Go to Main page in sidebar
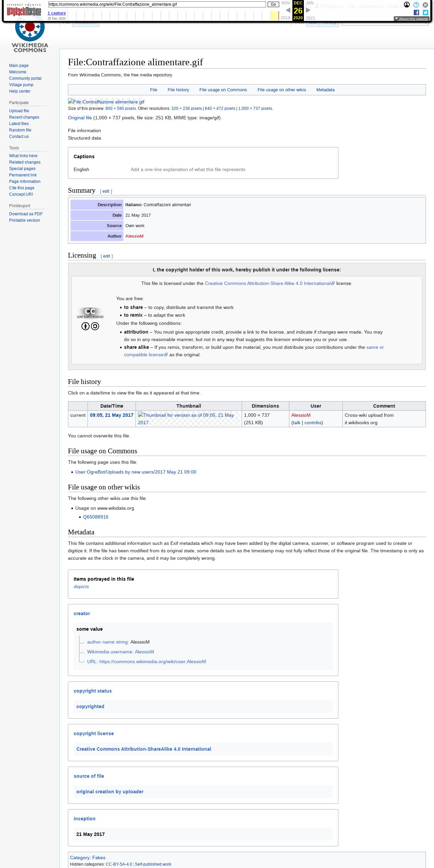The height and width of the screenshot is (868, 434). point(19,66)
